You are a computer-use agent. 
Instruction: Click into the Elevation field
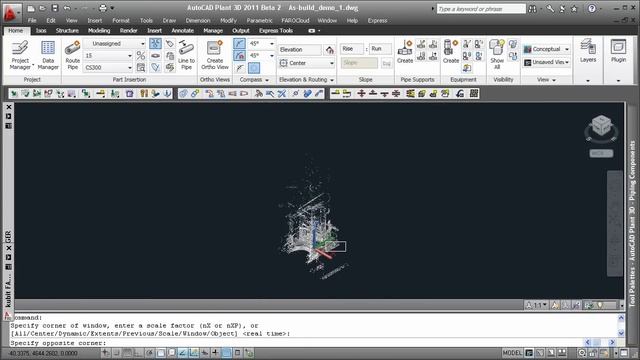[300, 49]
